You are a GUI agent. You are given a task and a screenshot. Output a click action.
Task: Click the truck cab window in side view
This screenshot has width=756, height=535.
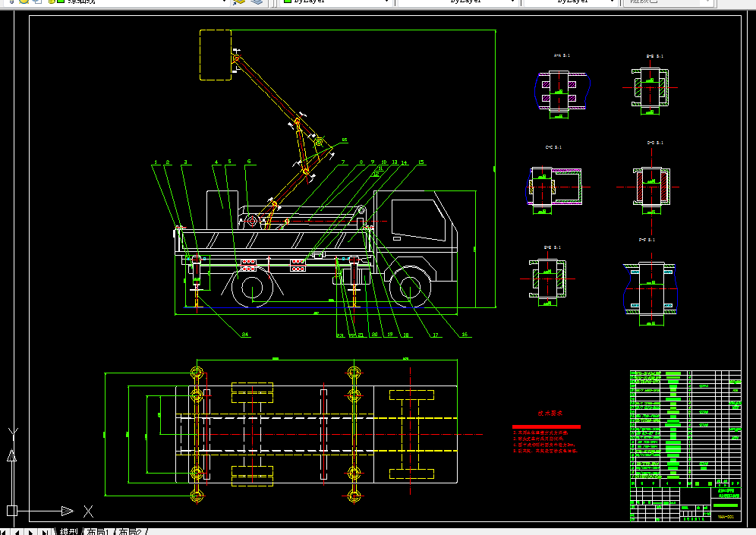[x=418, y=220]
